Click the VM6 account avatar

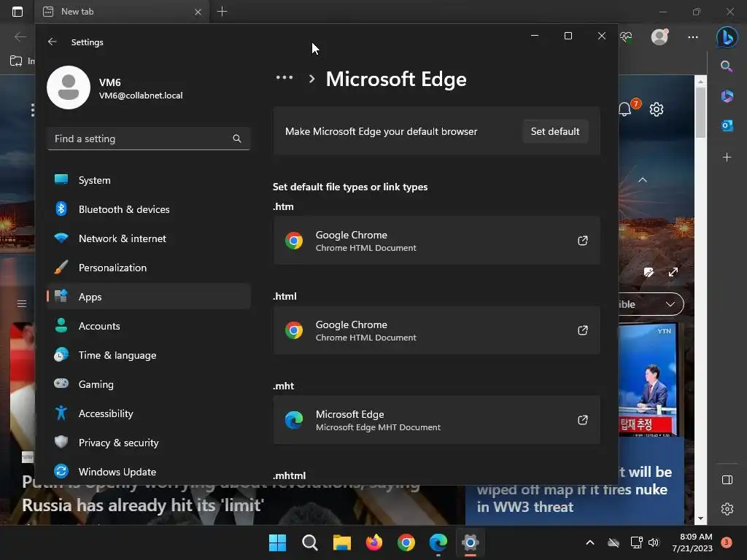pyautogui.click(x=69, y=87)
